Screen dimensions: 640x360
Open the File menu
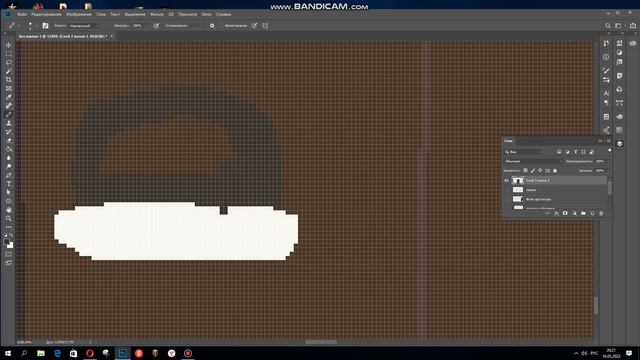(x=22, y=14)
